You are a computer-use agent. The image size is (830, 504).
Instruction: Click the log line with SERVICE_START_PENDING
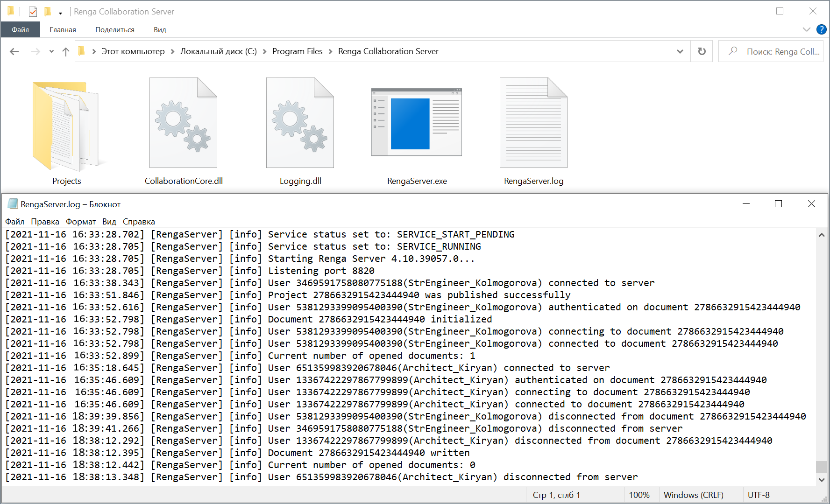tap(260, 234)
